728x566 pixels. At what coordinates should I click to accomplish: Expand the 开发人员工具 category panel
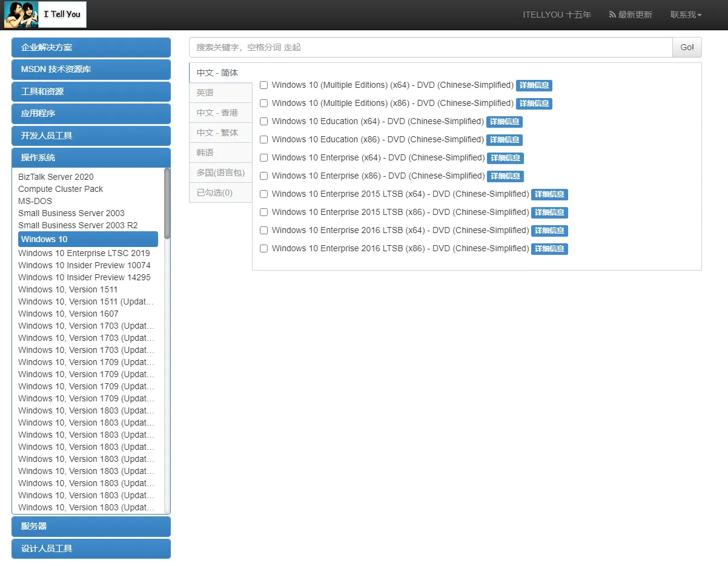(x=91, y=136)
